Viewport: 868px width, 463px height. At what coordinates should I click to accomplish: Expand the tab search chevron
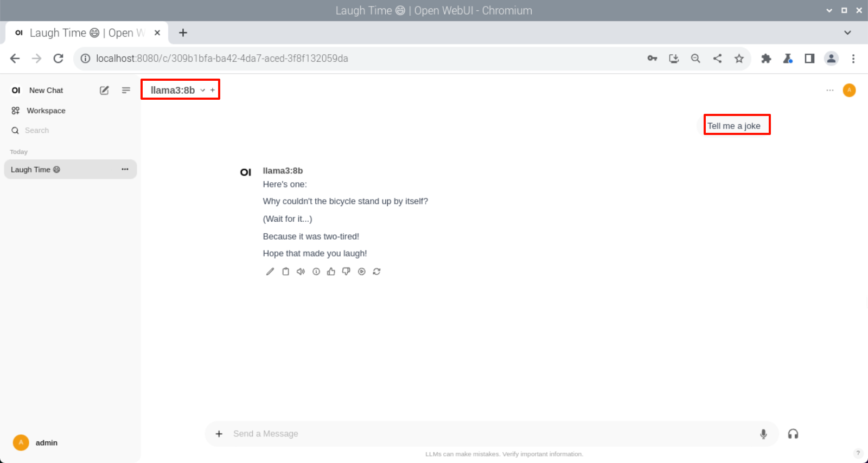pos(847,33)
